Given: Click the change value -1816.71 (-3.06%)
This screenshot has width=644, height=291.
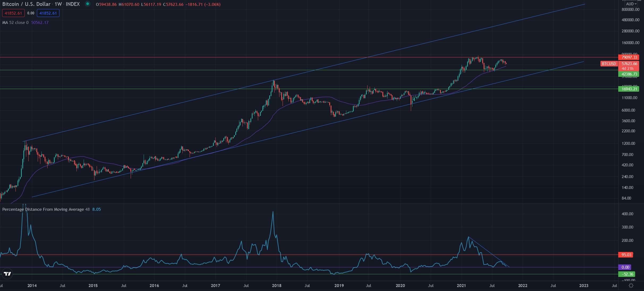Looking at the screenshot, I should click(203, 4).
